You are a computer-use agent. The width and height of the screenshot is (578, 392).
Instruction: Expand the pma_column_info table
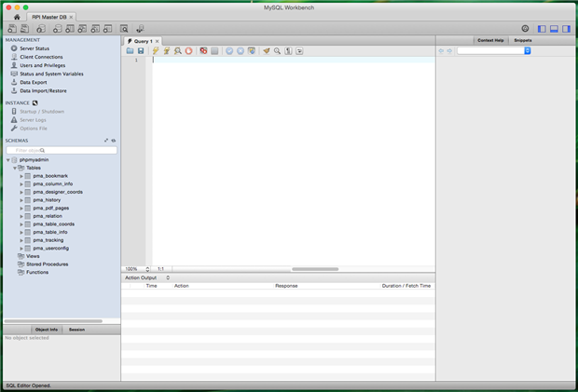coord(21,184)
